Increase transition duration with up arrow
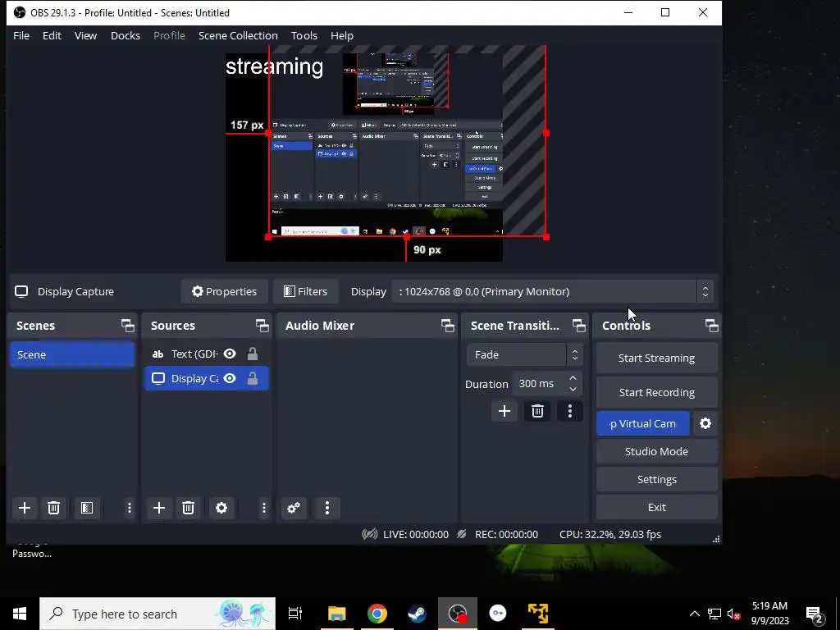The width and height of the screenshot is (840, 630). [x=573, y=378]
